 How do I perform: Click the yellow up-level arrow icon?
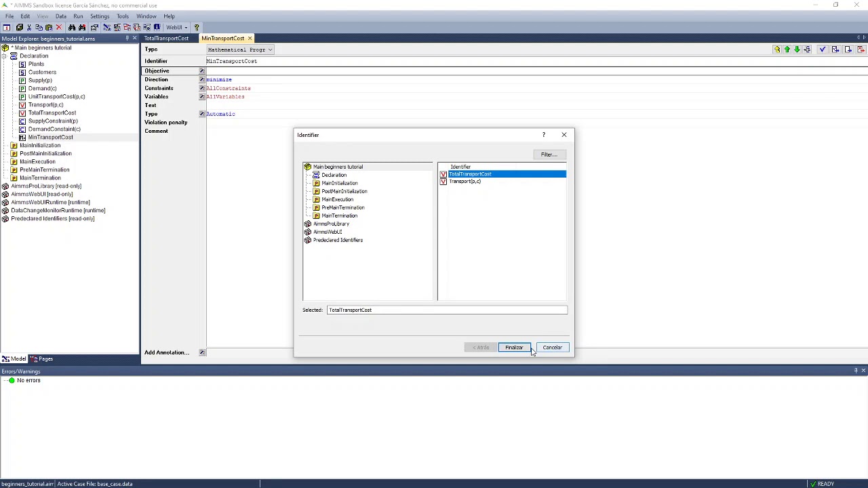(777, 49)
